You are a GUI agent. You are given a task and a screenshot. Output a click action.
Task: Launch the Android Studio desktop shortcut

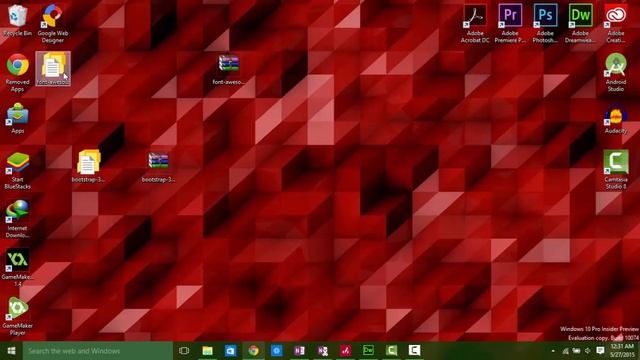pos(616,73)
